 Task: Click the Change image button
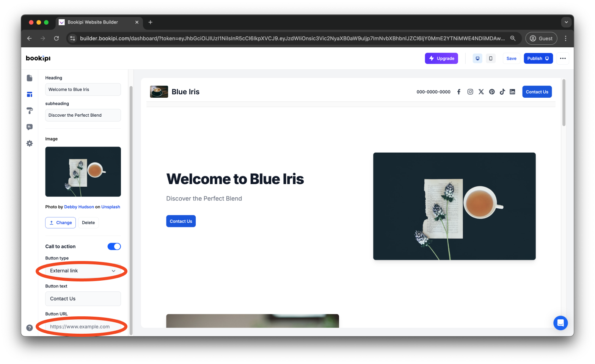61,223
